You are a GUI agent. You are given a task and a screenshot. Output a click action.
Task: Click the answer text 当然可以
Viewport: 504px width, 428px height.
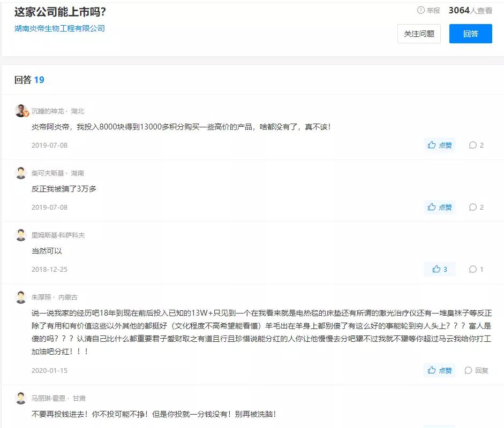click(47, 251)
